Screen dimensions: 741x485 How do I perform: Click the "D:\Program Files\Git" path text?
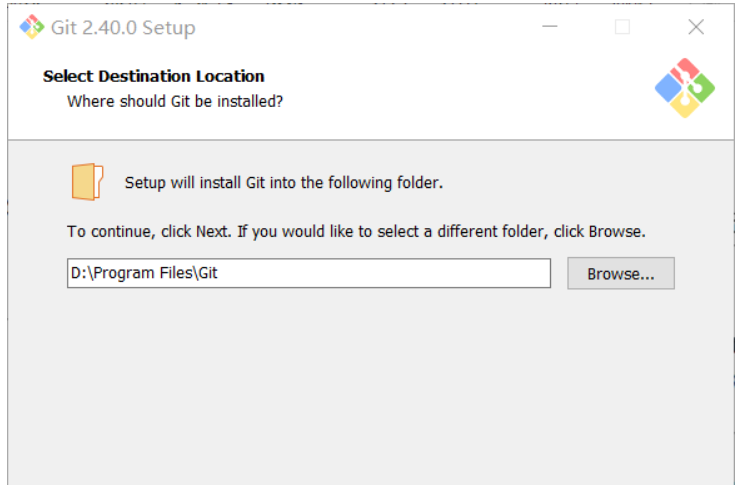(x=144, y=273)
